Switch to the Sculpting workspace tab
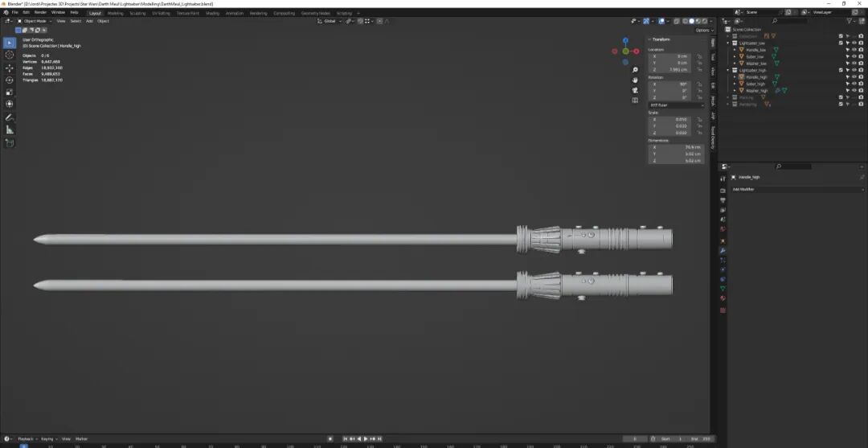The width and height of the screenshot is (868, 448). (x=137, y=13)
